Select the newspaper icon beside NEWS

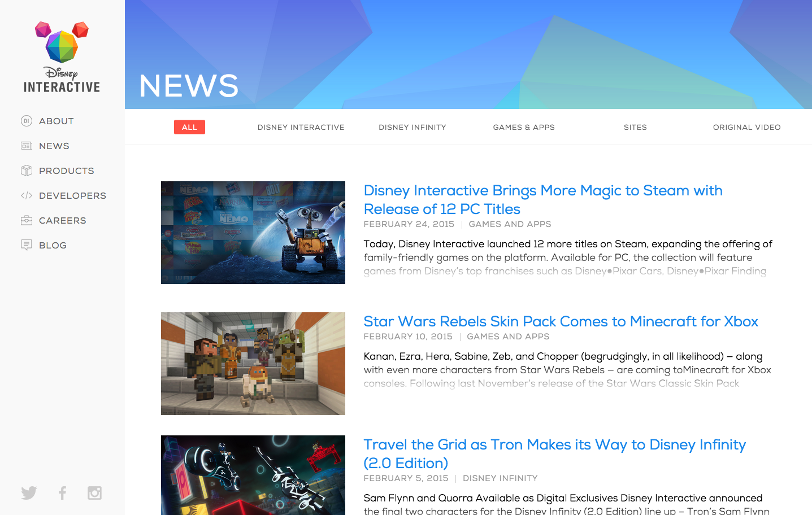tap(27, 146)
